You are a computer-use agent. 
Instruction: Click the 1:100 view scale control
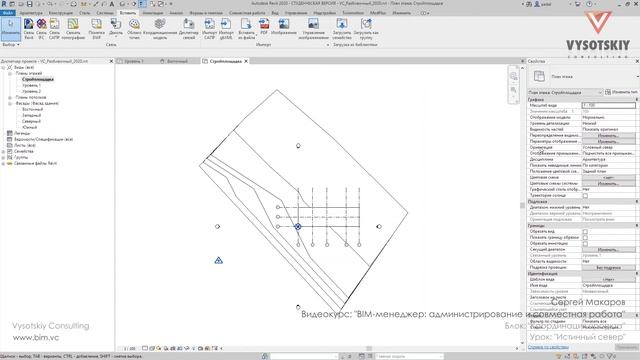point(130,349)
